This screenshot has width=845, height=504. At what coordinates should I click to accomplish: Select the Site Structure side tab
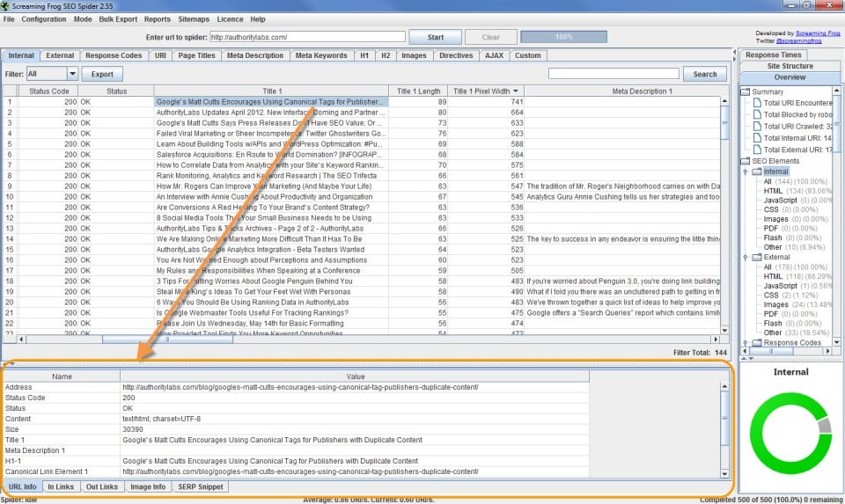(790, 66)
